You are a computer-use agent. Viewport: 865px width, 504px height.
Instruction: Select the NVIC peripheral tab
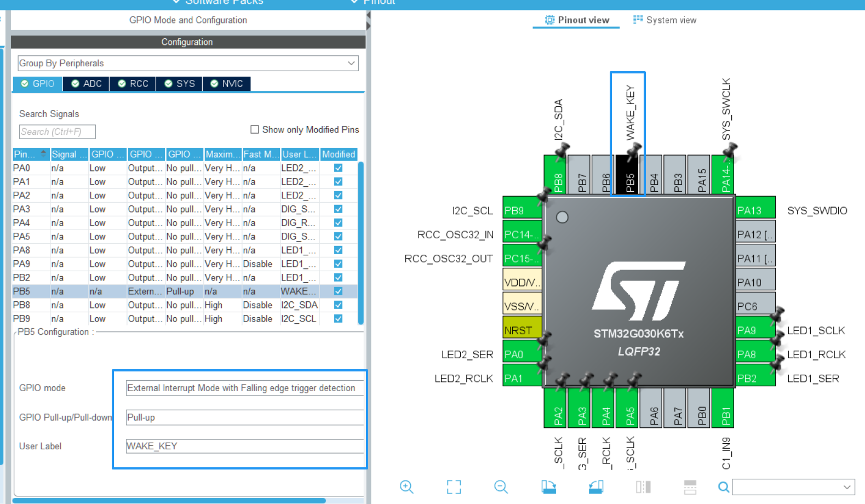(x=226, y=84)
